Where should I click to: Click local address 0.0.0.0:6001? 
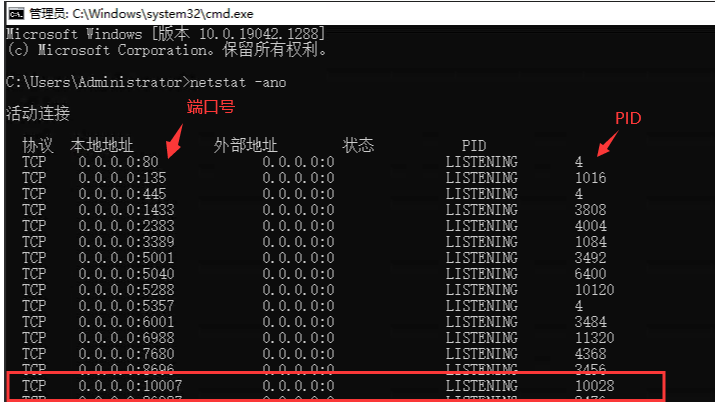(x=126, y=322)
